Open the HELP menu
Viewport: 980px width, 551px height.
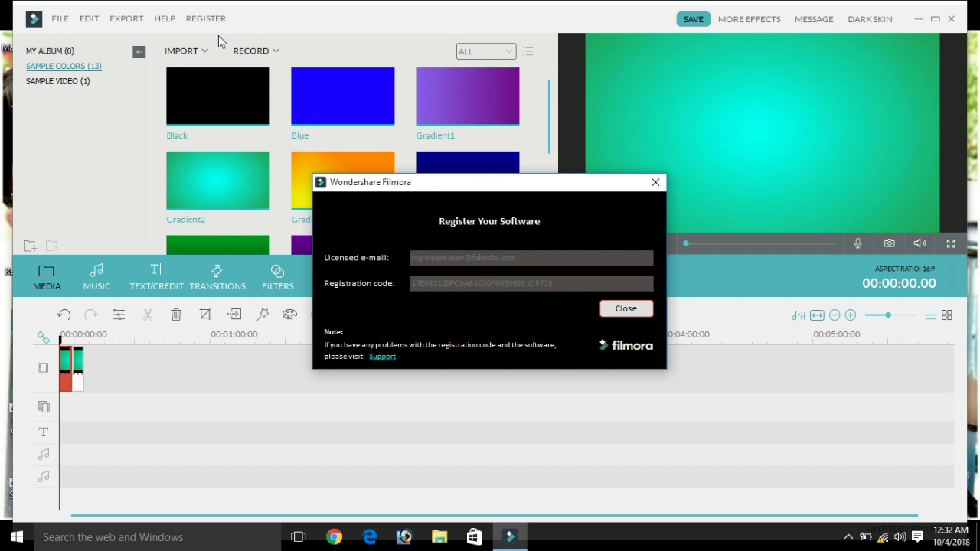coord(165,18)
